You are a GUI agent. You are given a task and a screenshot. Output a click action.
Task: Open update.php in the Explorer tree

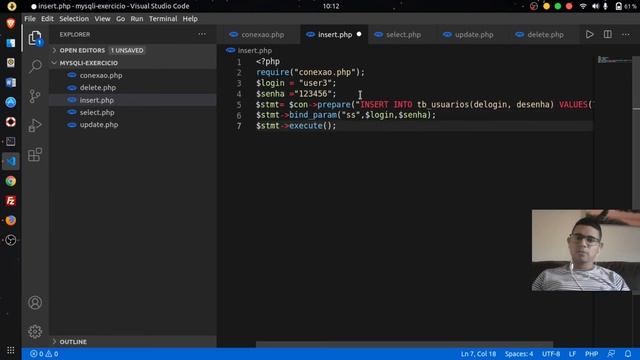(99, 124)
